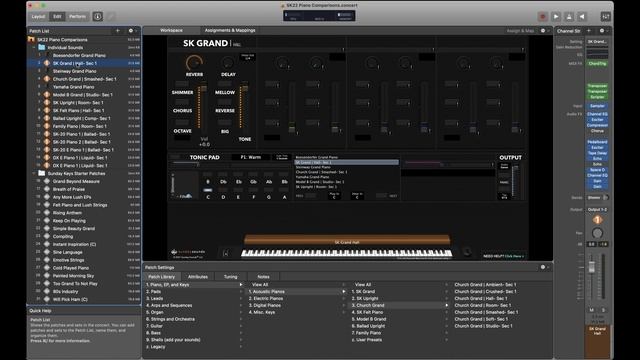Viewport: 640px width, 360px height.
Task: Click the SK22 Piano Comparisons concert folder icon
Action: [x=31, y=40]
